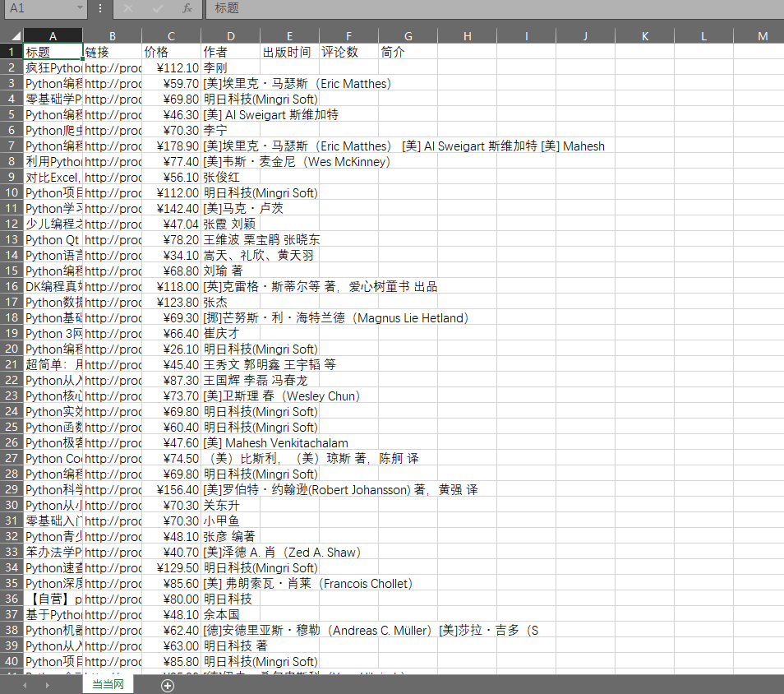
Task: Select author cell 李刚
Action: pos(230,67)
